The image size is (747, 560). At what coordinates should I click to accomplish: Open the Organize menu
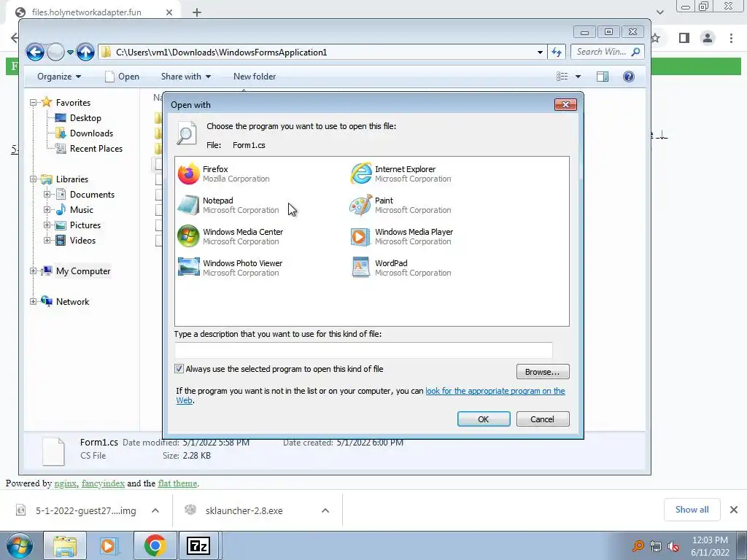point(59,76)
